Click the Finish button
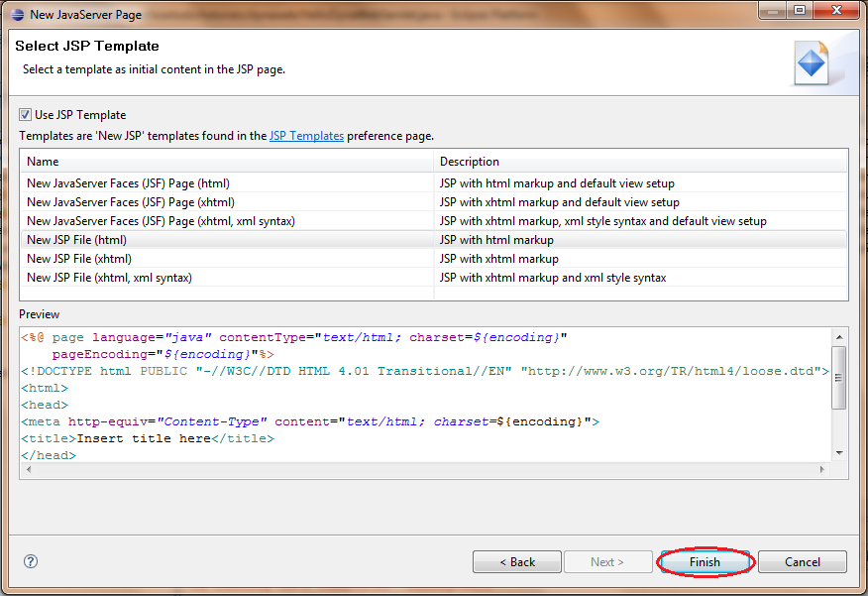868x596 pixels. point(705,561)
